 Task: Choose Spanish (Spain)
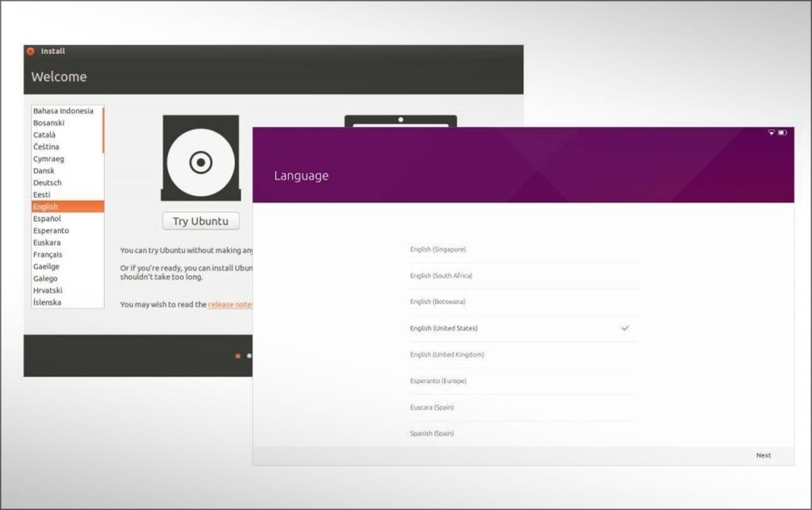coord(523,433)
